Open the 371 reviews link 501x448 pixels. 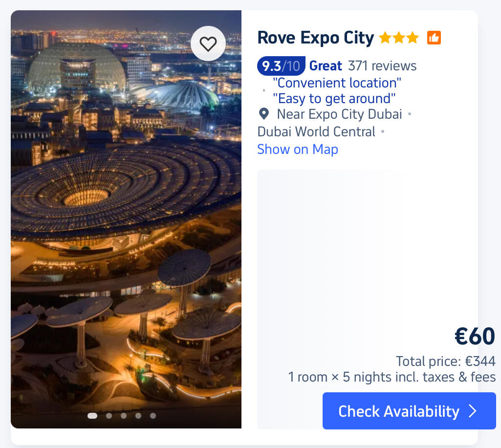click(x=382, y=65)
